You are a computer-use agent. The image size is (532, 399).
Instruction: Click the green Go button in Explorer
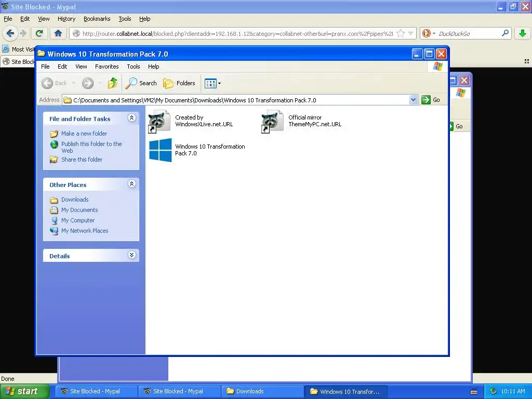click(431, 100)
